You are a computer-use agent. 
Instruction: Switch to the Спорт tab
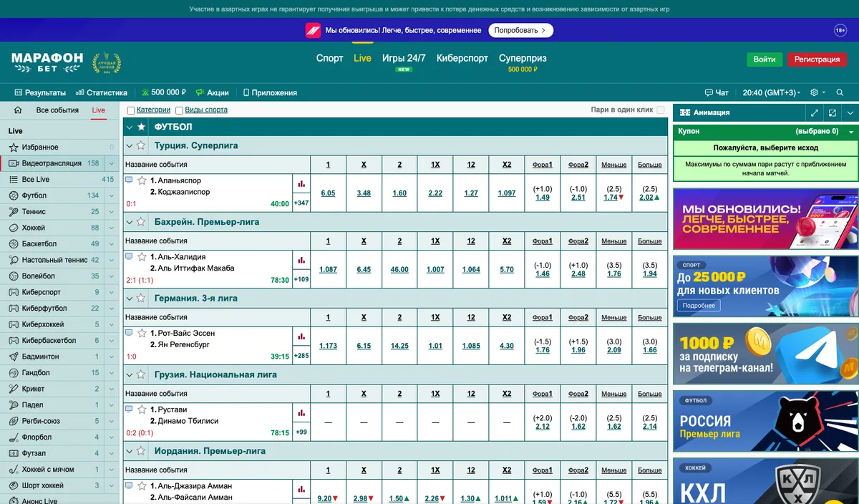(x=330, y=58)
